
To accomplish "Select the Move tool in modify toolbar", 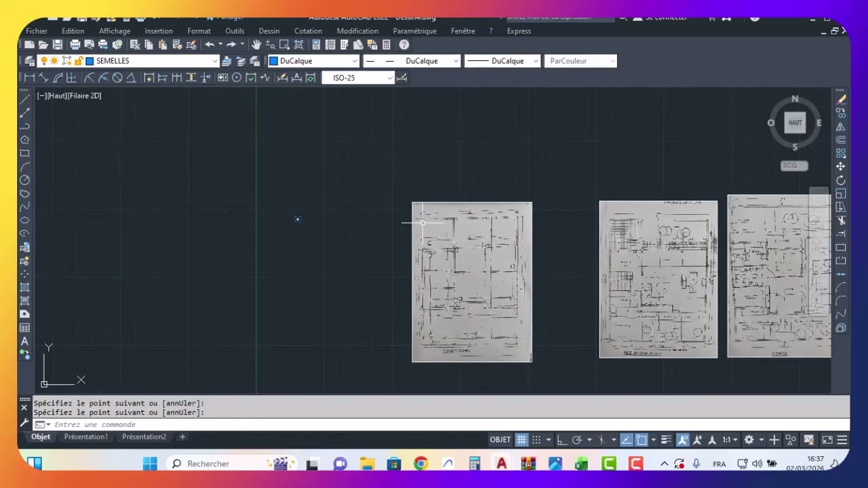I will (841, 167).
